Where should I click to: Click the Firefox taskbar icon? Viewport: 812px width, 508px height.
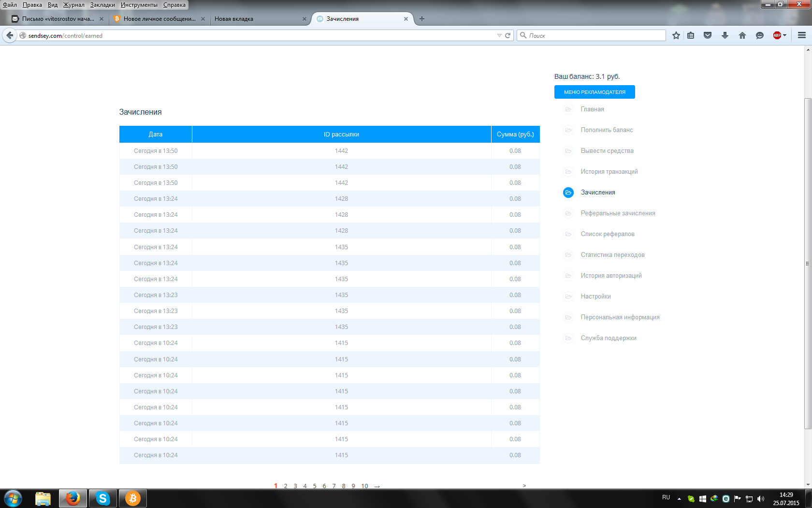(x=73, y=498)
